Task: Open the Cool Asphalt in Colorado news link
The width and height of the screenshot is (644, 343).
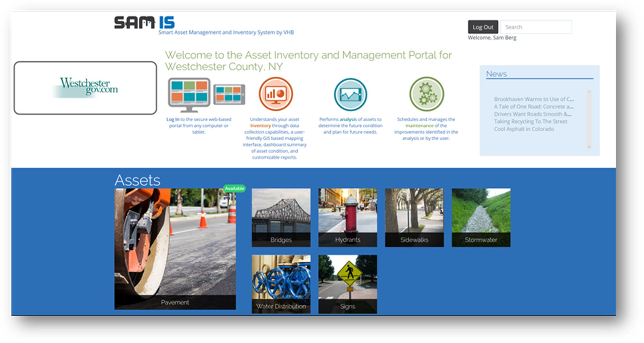Action: (524, 129)
